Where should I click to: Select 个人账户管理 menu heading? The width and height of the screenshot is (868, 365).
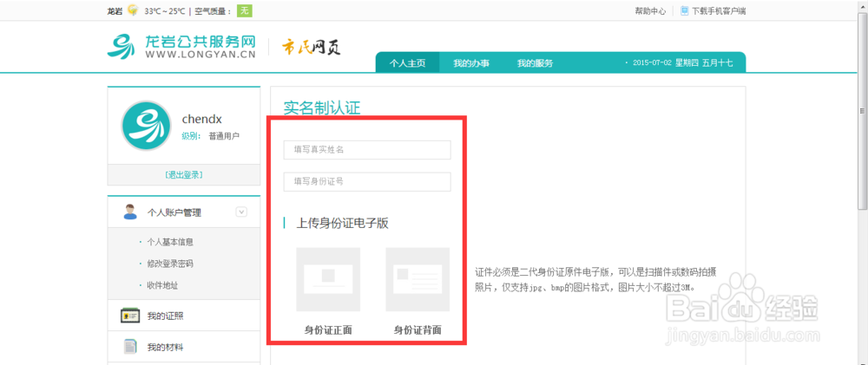coord(174,212)
